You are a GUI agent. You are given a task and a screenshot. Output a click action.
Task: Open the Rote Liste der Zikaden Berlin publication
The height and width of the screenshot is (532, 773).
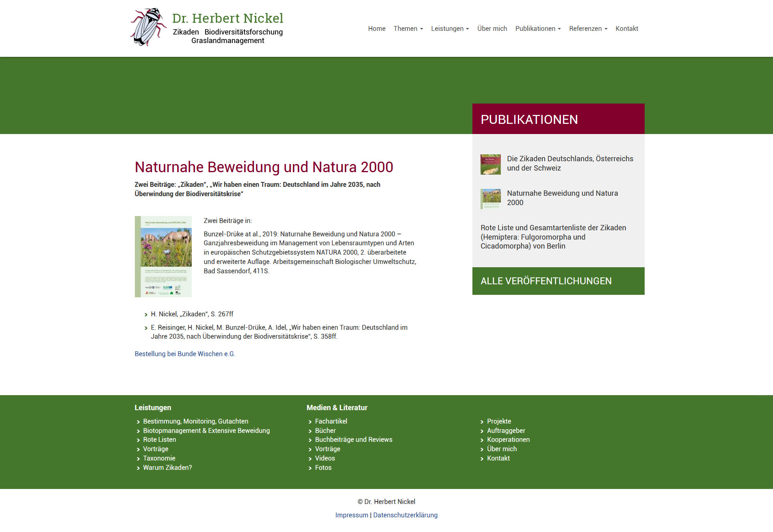coord(553,237)
